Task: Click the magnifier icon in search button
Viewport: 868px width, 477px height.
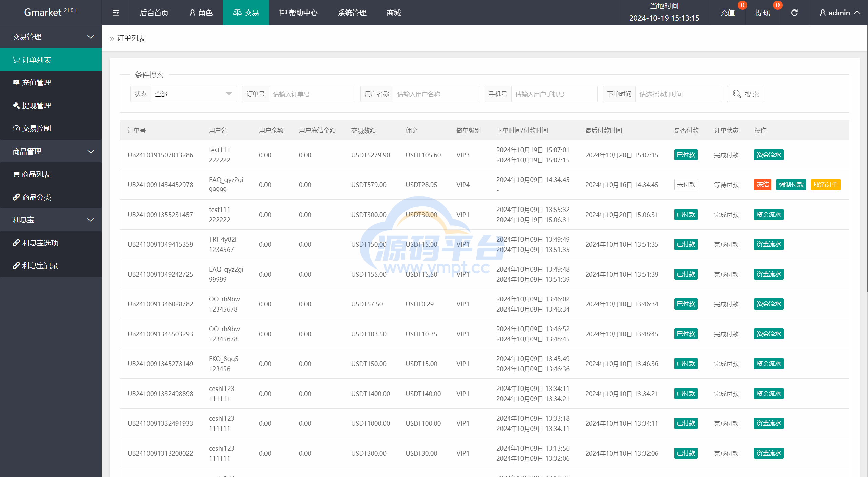Action: click(x=736, y=94)
